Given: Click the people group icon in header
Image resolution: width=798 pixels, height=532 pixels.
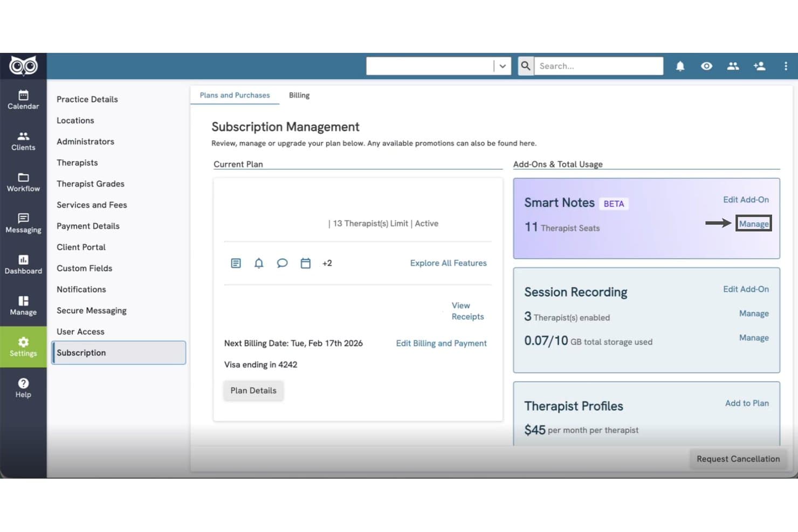Looking at the screenshot, I should (733, 66).
